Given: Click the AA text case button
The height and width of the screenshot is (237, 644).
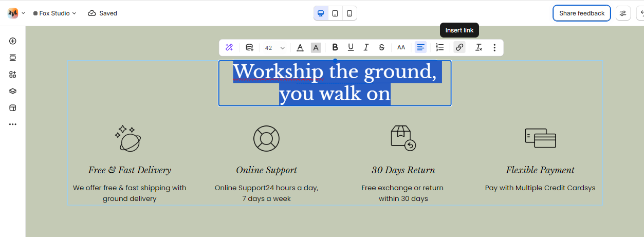Looking at the screenshot, I should pos(401,47).
